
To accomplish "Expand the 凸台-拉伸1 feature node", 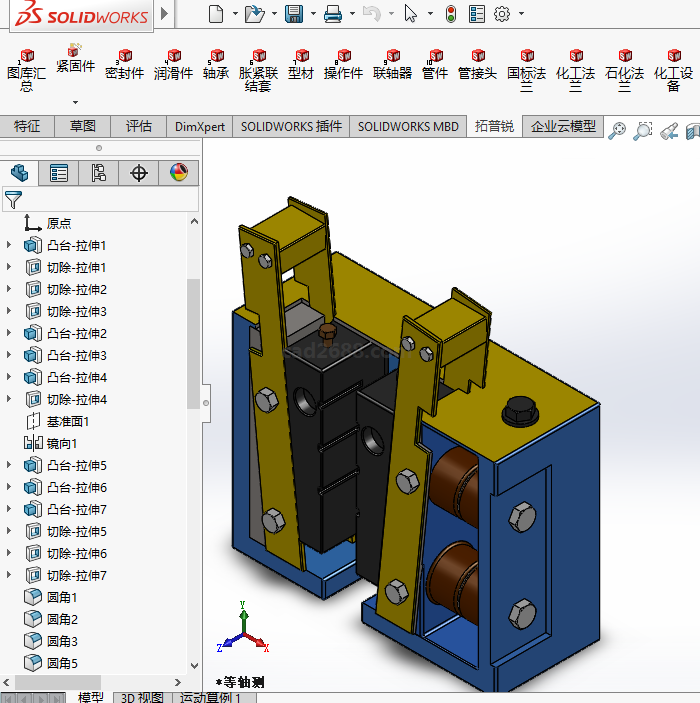I will click(x=10, y=245).
